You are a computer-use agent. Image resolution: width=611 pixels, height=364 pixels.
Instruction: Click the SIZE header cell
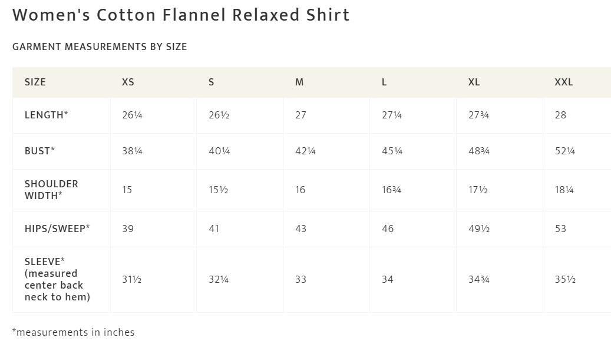coord(35,82)
